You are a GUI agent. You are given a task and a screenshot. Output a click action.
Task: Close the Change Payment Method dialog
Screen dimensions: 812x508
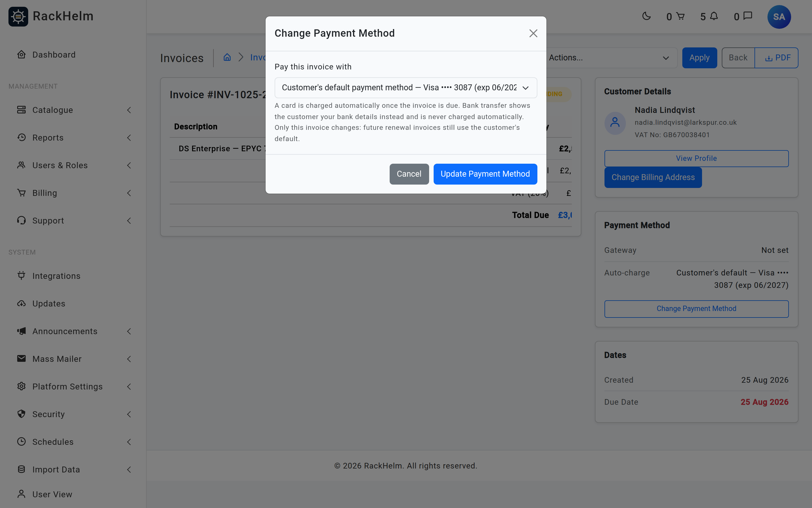533,33
